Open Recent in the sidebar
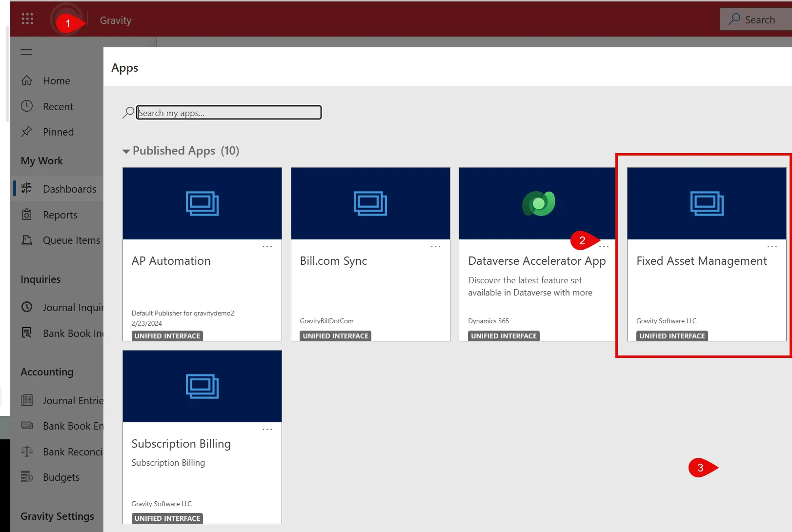Image resolution: width=792 pixels, height=532 pixels. (x=58, y=106)
